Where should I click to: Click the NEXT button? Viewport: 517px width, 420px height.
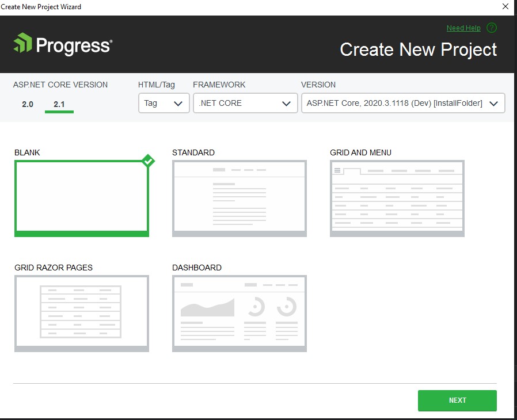[457, 400]
